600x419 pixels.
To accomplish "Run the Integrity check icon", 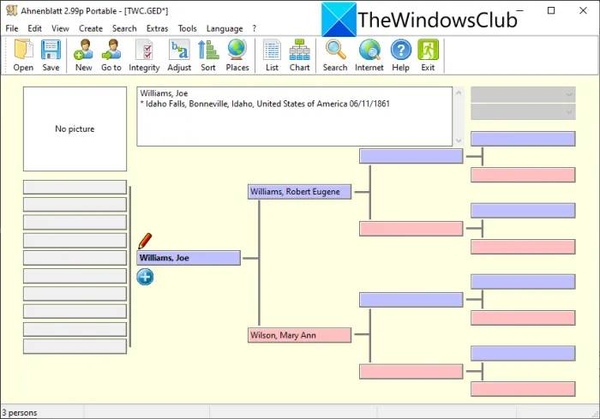I will [x=144, y=50].
